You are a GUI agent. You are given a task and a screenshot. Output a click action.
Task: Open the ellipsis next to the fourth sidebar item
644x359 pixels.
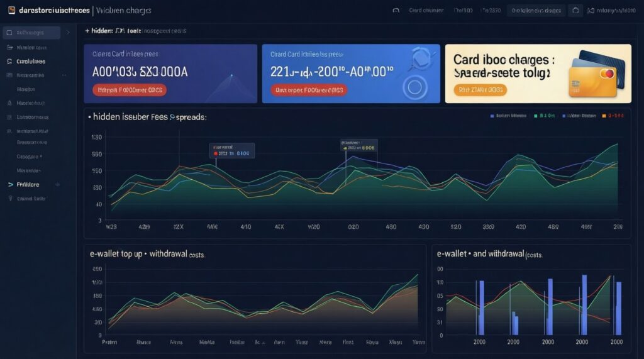tap(64, 75)
